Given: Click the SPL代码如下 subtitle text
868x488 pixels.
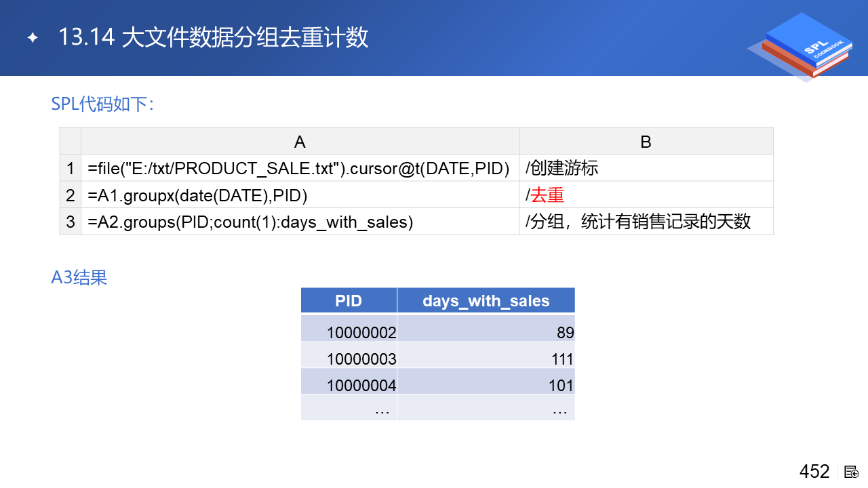Looking at the screenshot, I should pyautogui.click(x=102, y=104).
